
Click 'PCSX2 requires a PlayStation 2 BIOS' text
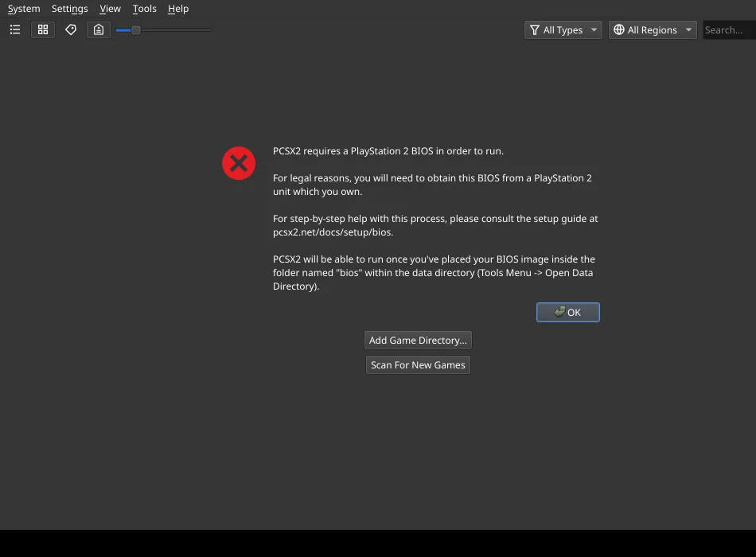pyautogui.click(x=353, y=151)
